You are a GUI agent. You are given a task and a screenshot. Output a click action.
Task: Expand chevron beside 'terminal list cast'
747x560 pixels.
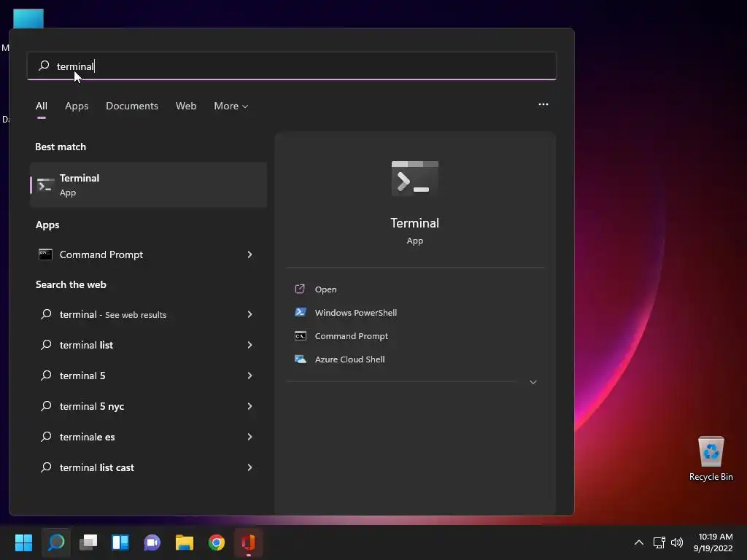249,467
